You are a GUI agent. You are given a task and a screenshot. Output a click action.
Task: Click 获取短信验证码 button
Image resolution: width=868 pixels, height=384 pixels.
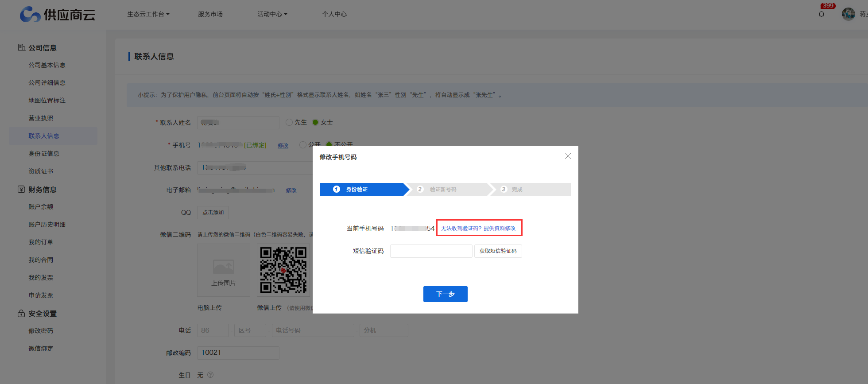(498, 251)
